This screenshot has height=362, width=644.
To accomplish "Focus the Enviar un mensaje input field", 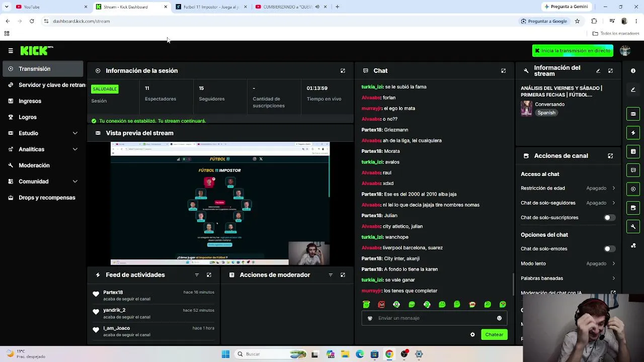I will [x=434, y=318].
